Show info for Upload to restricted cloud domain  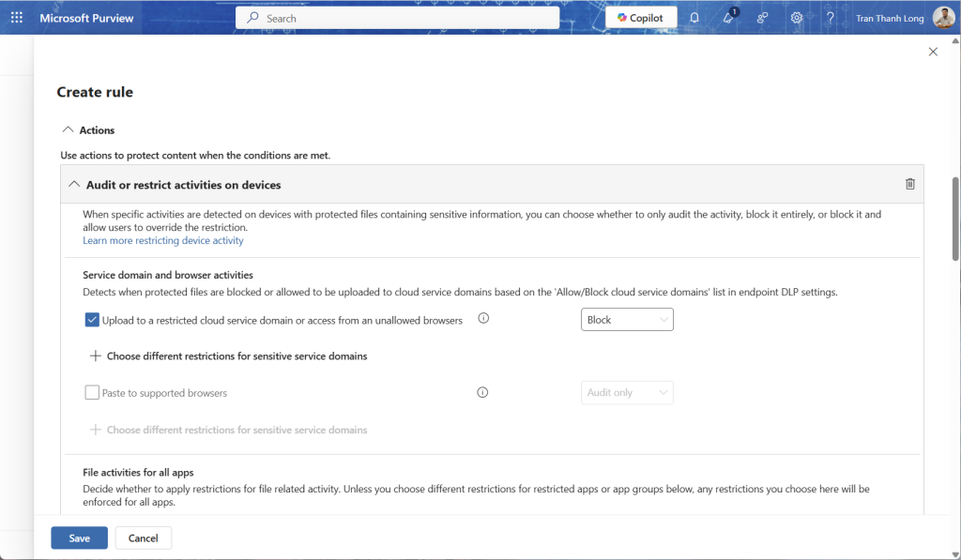coord(483,319)
